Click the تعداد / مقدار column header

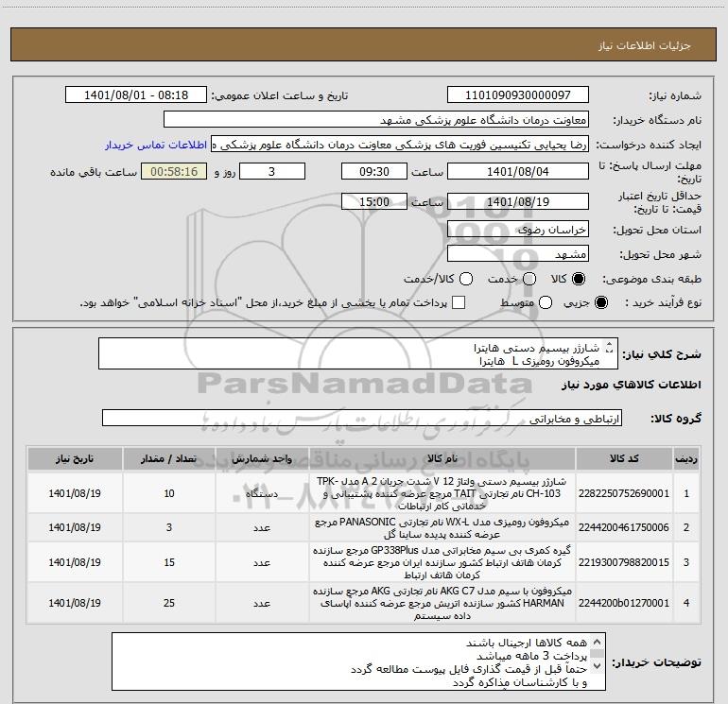(x=169, y=458)
